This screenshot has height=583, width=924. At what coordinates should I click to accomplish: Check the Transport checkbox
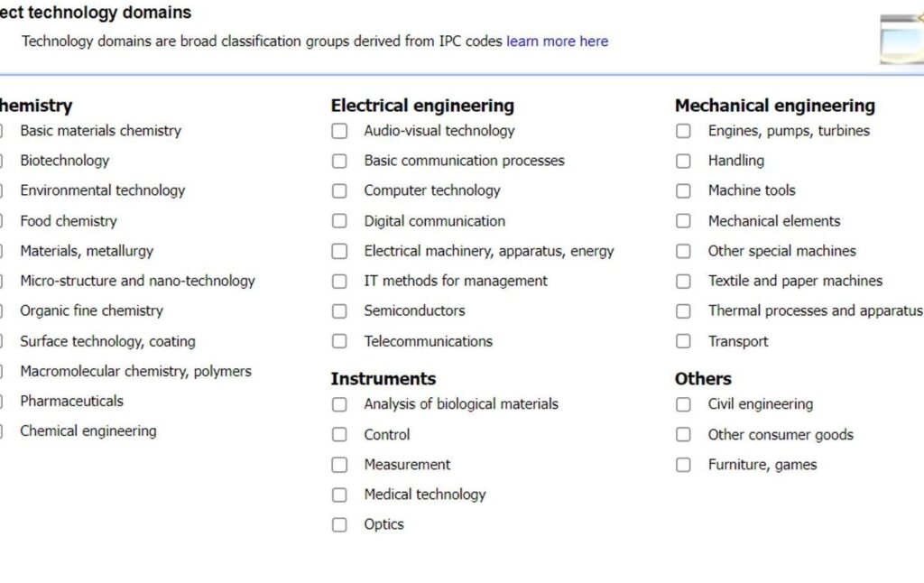[683, 341]
